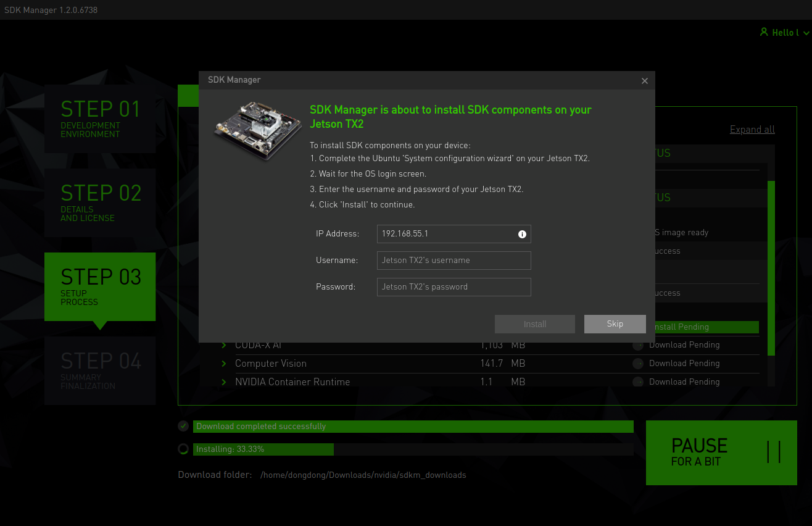The image size is (812, 526).
Task: Click the Install button
Action: tap(535, 324)
